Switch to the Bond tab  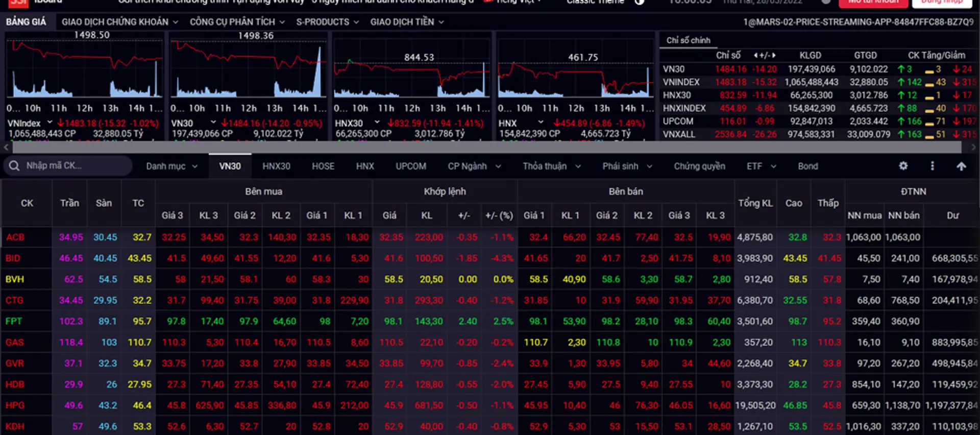click(808, 166)
